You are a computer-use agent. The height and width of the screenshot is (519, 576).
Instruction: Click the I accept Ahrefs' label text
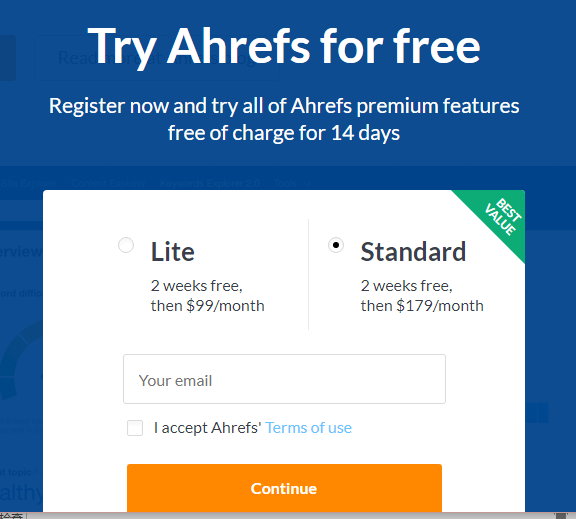(208, 428)
